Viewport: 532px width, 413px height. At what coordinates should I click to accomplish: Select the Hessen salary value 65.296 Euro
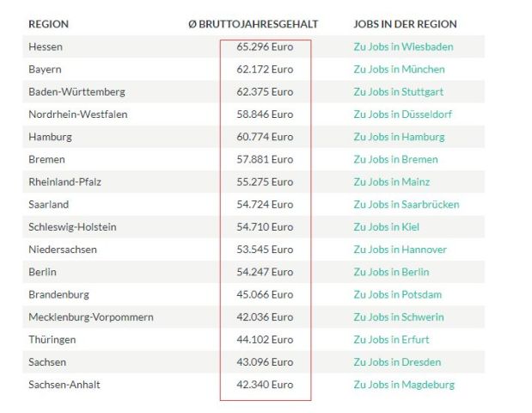[x=265, y=46]
